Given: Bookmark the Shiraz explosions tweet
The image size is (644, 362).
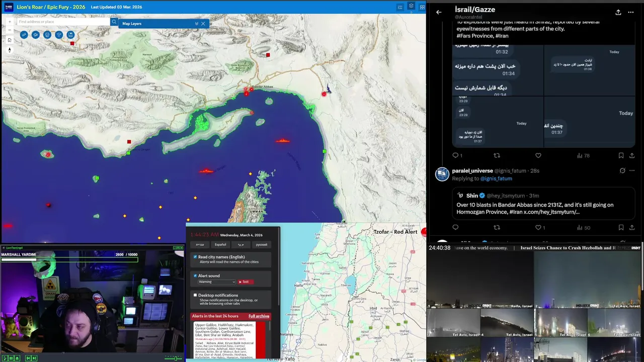Looking at the screenshot, I should pyautogui.click(x=621, y=155).
